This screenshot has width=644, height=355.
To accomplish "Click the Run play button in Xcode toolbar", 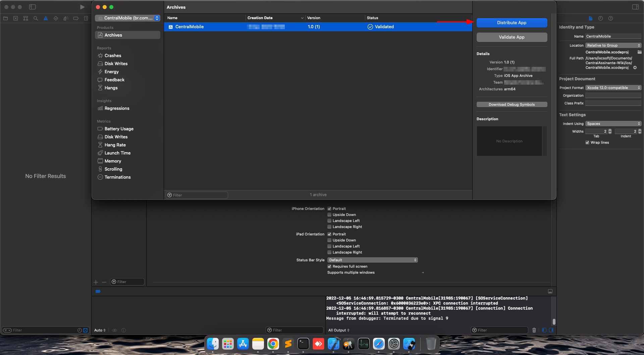I will [x=82, y=7].
